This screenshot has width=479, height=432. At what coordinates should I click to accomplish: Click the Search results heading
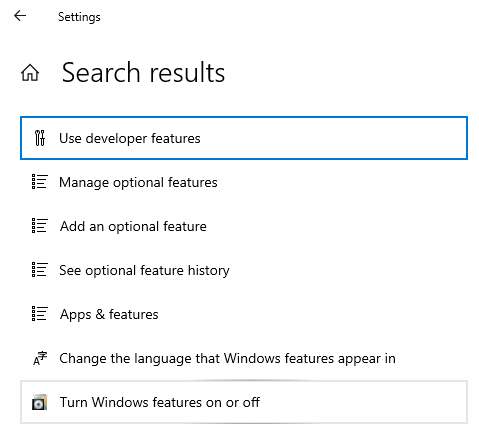(143, 72)
